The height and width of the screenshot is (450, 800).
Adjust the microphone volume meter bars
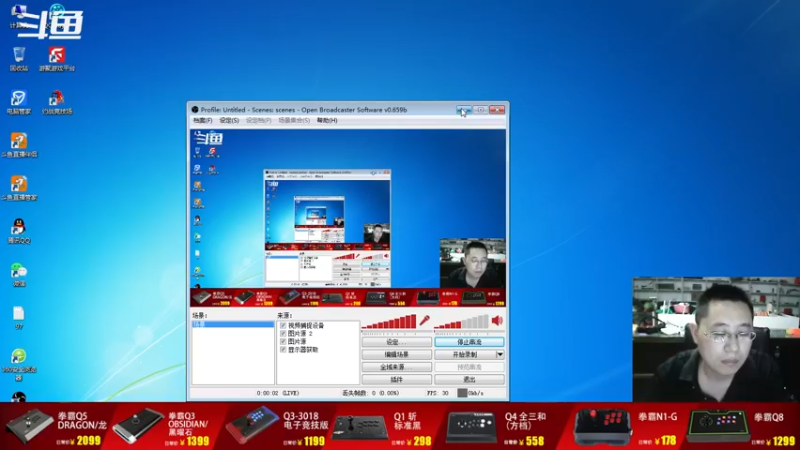pos(390,322)
